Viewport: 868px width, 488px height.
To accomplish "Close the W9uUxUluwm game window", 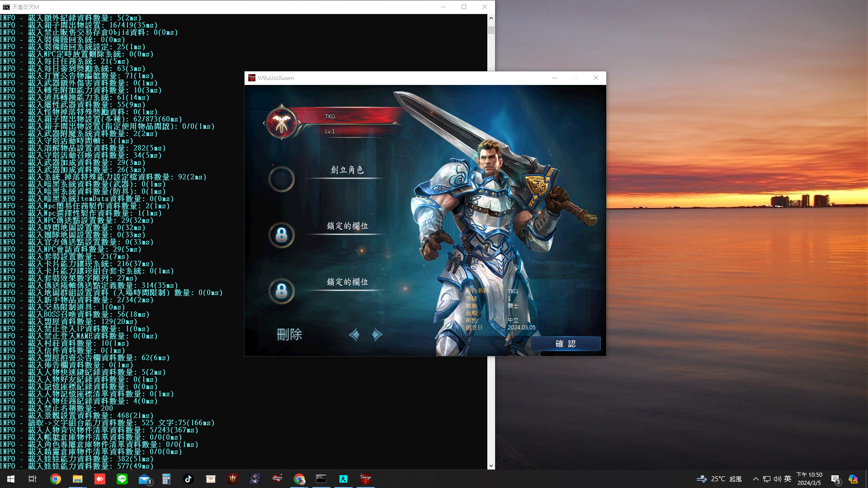I will coord(596,78).
